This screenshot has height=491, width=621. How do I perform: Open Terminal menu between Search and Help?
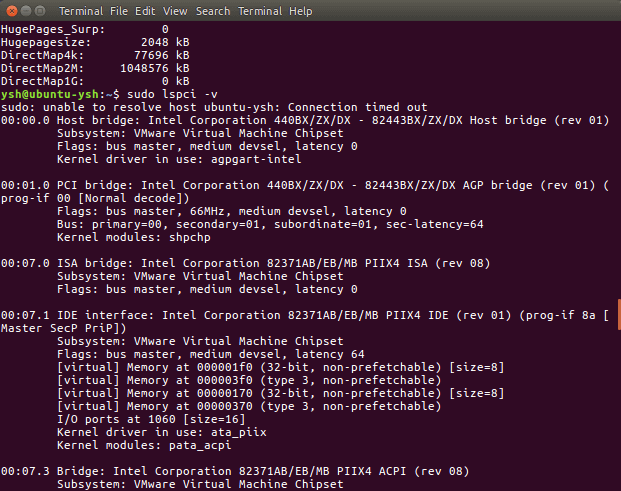[x=260, y=11]
